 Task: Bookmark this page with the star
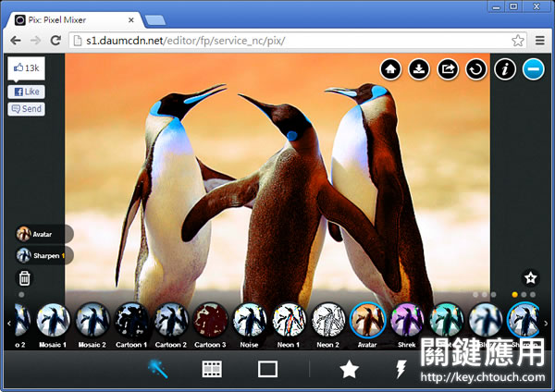[x=518, y=41]
